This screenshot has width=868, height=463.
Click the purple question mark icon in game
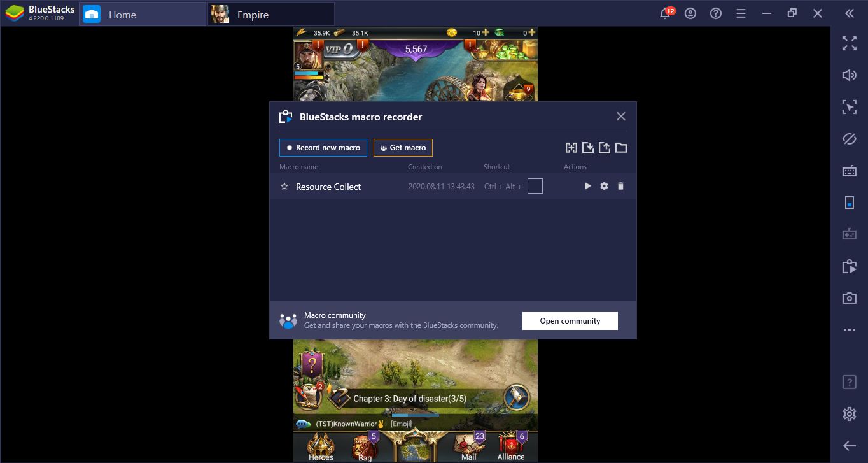coord(311,365)
